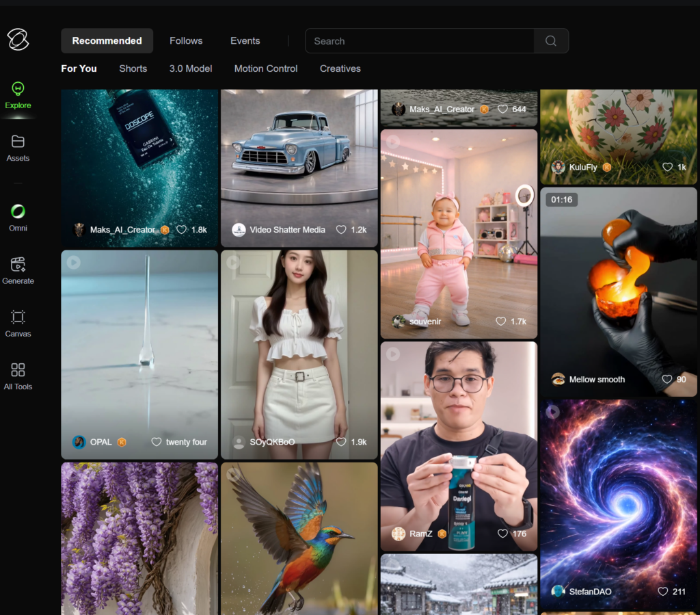Image resolution: width=700 pixels, height=615 pixels.
Task: Open the colorful bird video thumbnail
Action: (299, 534)
